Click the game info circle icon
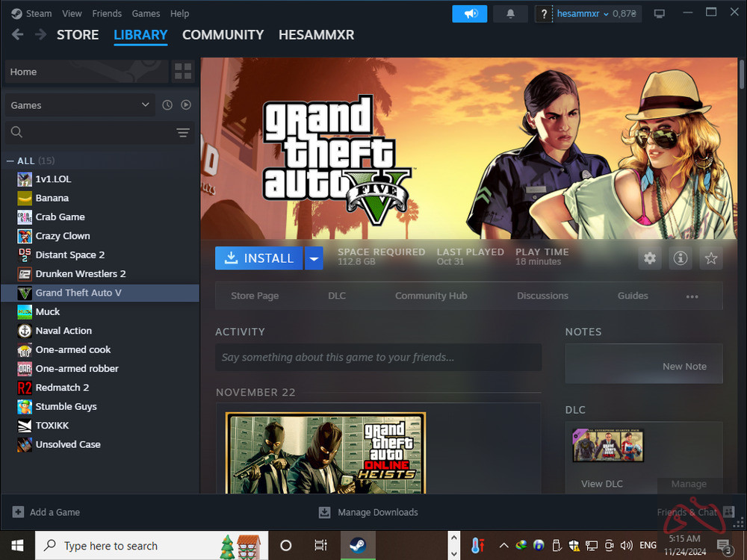 click(680, 258)
